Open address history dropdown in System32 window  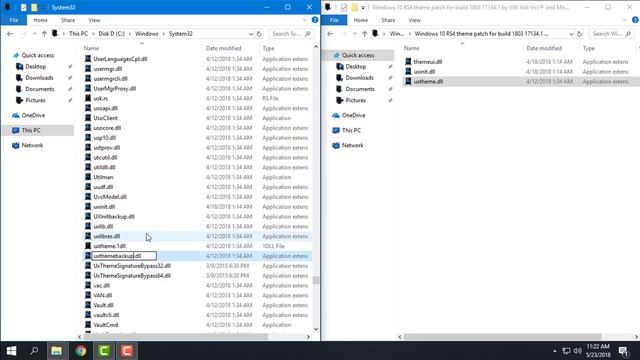coord(251,34)
